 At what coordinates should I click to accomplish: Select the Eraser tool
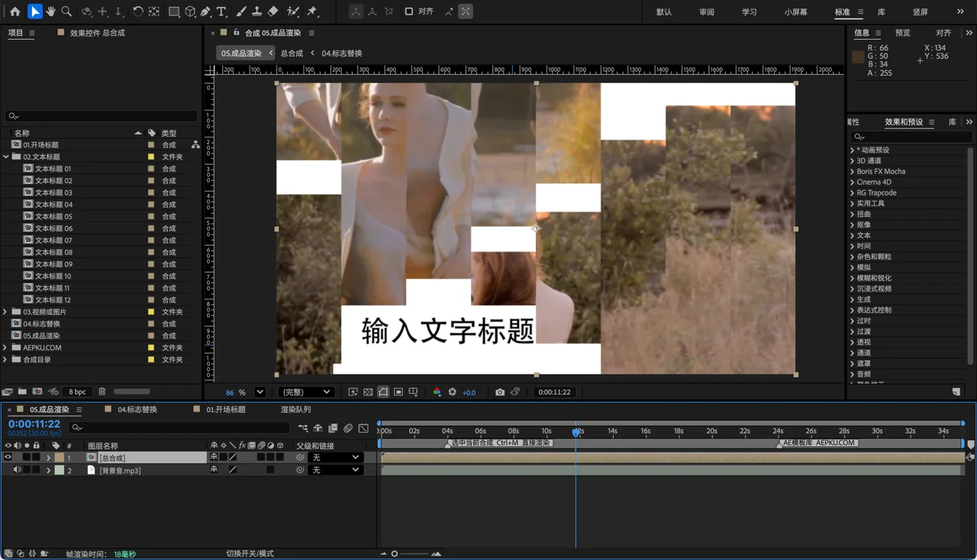click(272, 11)
